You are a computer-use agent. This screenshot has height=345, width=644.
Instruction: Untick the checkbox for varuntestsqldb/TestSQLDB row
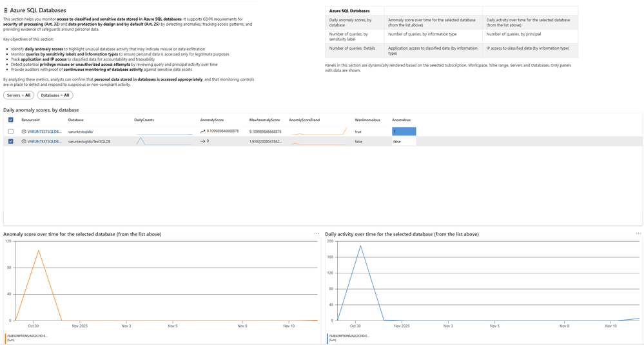pos(11,141)
